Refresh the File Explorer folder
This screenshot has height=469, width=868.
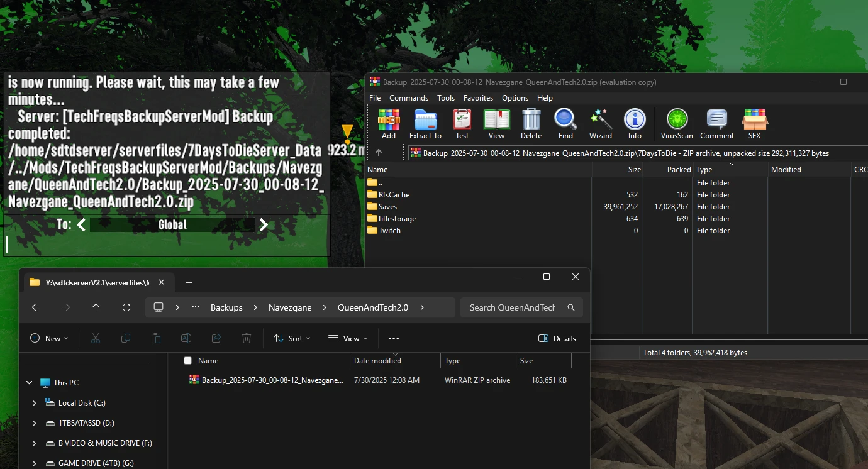click(x=126, y=307)
